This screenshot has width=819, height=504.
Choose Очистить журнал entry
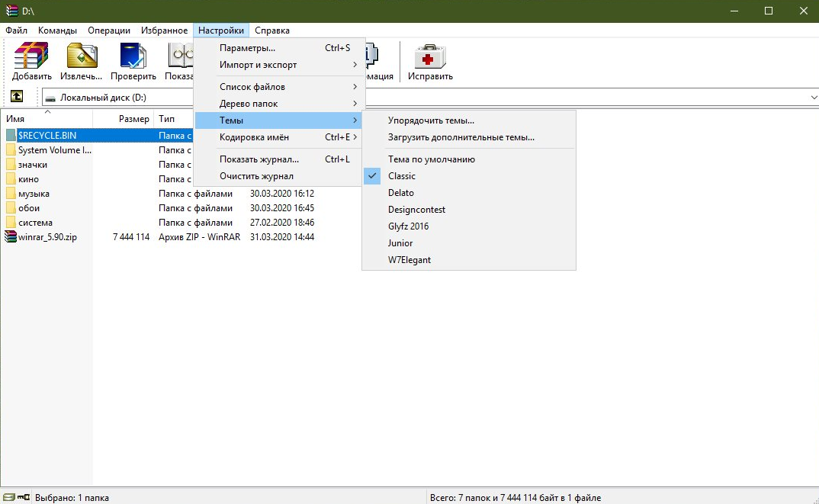tap(278, 176)
